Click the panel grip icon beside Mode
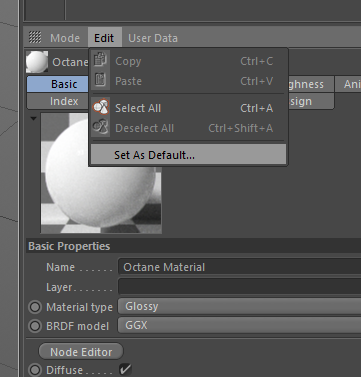Image resolution: width=361 pixels, height=377 pixels. coord(35,37)
